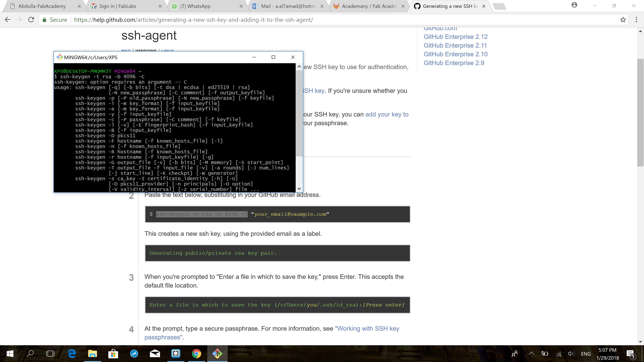Image resolution: width=644 pixels, height=362 pixels.
Task: Click the terminal vertical scrollbar thumb
Action: point(299,113)
